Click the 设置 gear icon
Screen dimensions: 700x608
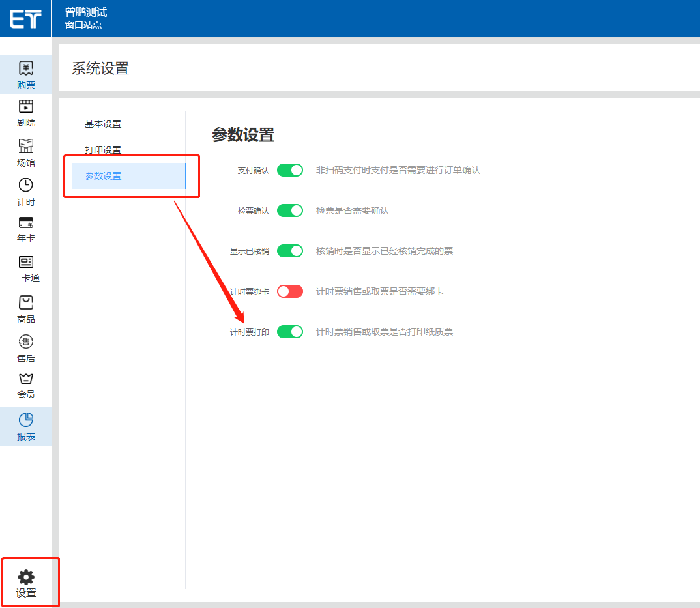click(x=26, y=577)
